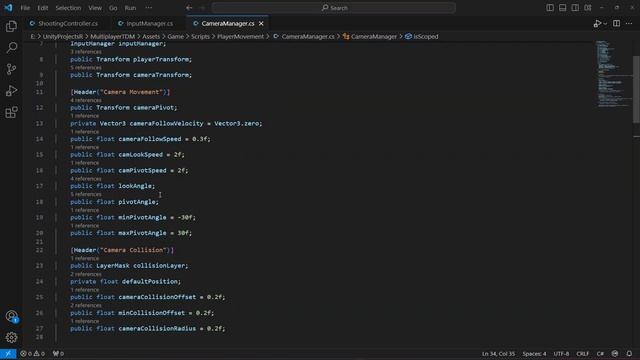Click 4 references above cameraPivot
This screenshot has height=360, width=640.
click(x=86, y=100)
